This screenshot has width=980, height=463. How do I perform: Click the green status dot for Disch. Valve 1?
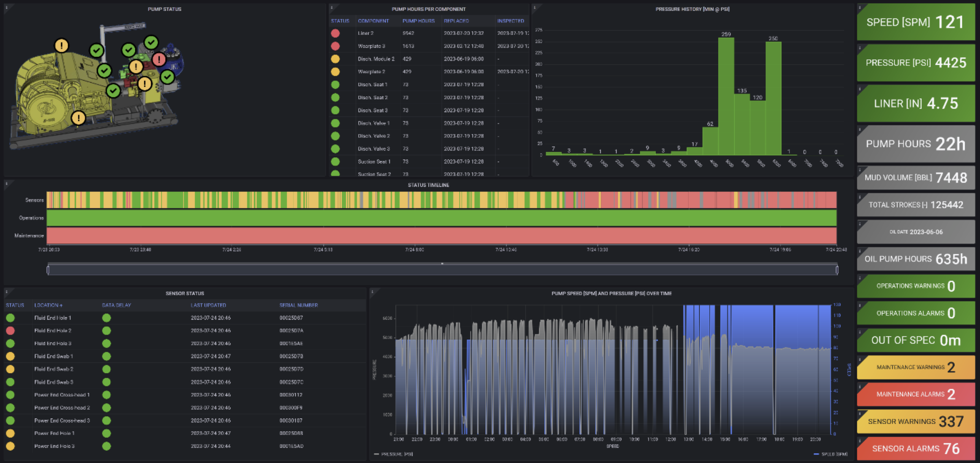pyautogui.click(x=335, y=123)
